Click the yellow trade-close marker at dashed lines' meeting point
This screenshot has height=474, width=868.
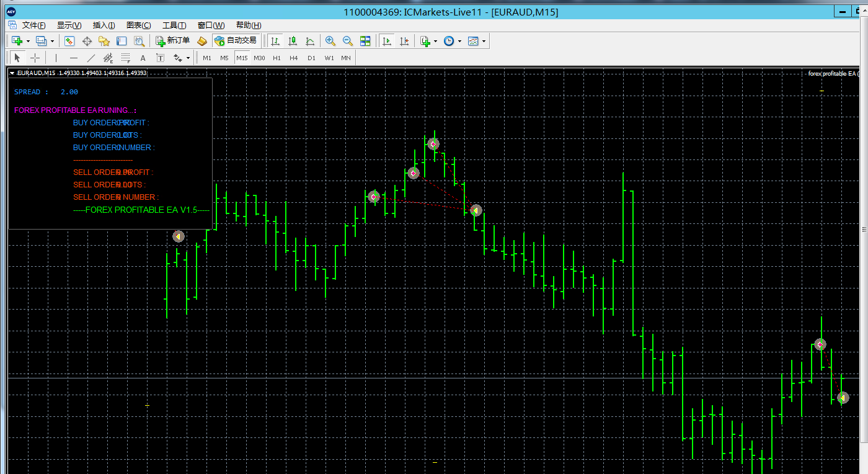(x=476, y=210)
